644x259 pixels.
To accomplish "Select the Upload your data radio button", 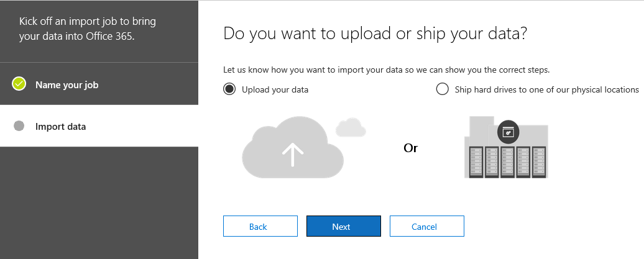I will tap(229, 89).
